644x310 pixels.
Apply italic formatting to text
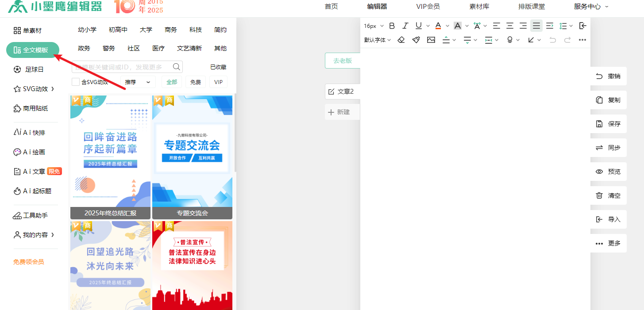click(405, 26)
